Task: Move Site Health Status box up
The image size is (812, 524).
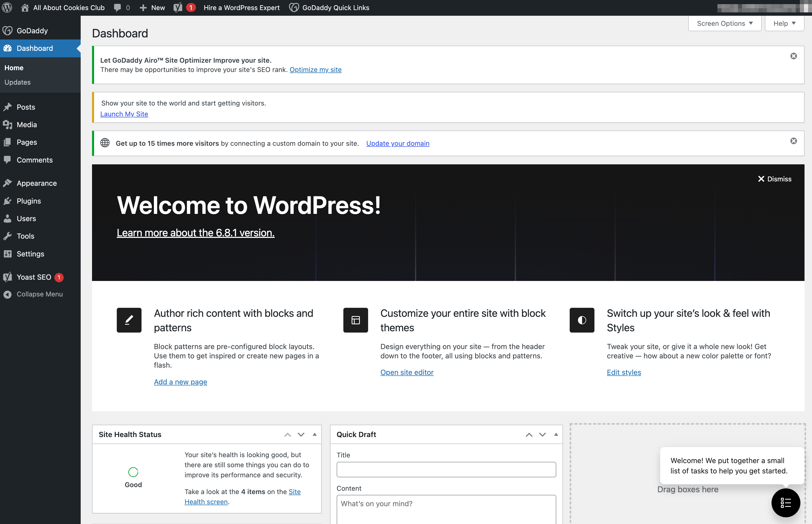Action: coord(287,434)
